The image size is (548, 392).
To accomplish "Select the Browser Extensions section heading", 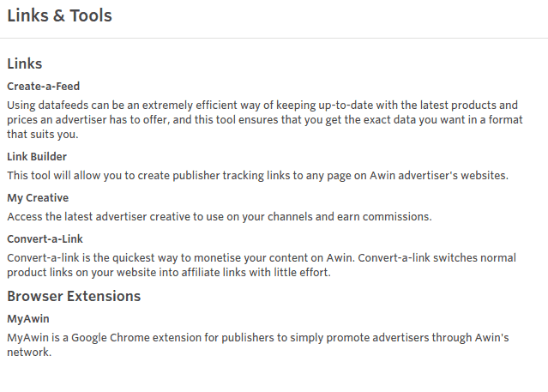I will [x=74, y=296].
